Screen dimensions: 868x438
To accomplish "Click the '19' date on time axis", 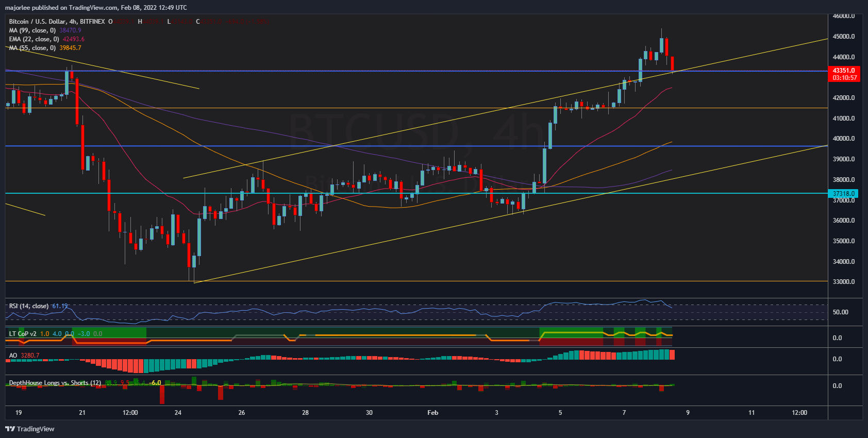I will 19,413.
